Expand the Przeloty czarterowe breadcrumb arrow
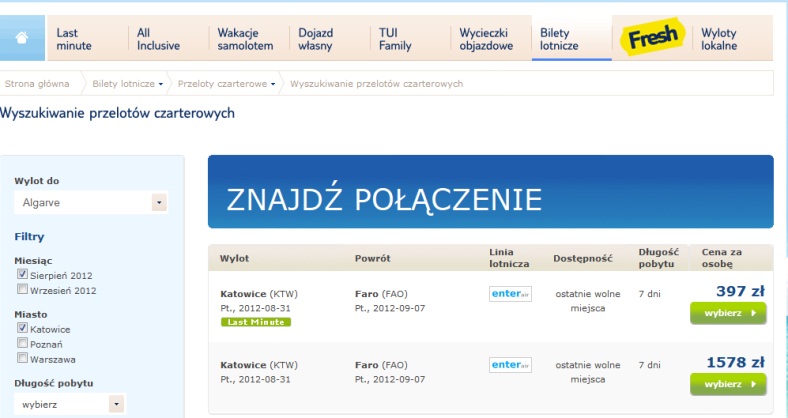 click(x=273, y=84)
